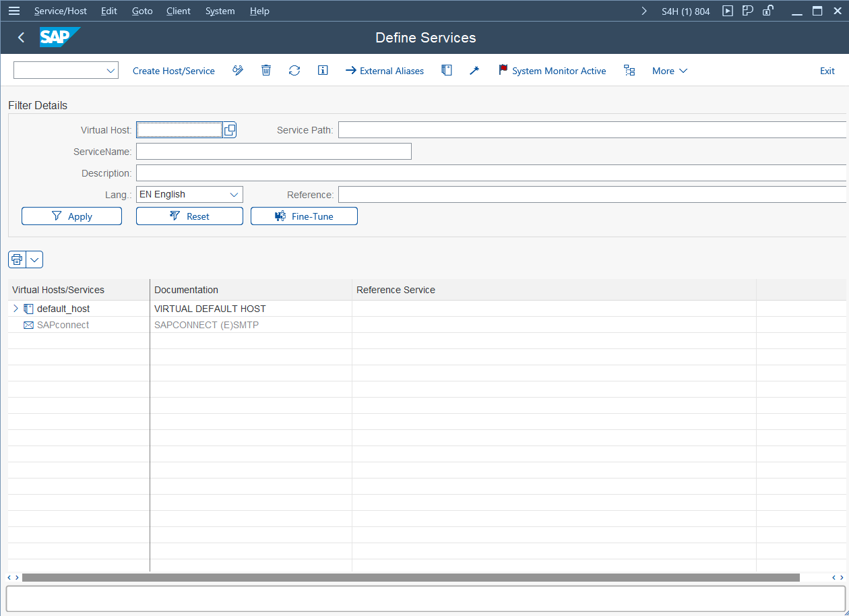Click the print icon above the table
The height and width of the screenshot is (616, 849).
(17, 259)
